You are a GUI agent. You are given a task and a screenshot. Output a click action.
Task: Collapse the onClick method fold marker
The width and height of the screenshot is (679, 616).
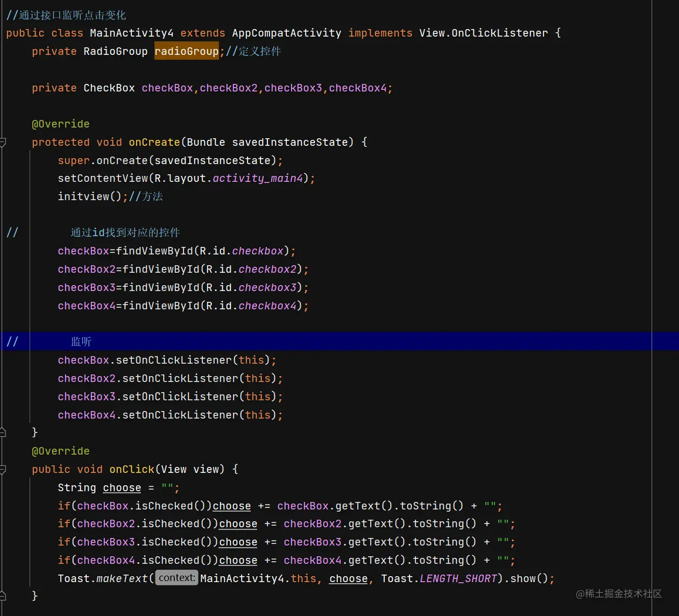3,470
